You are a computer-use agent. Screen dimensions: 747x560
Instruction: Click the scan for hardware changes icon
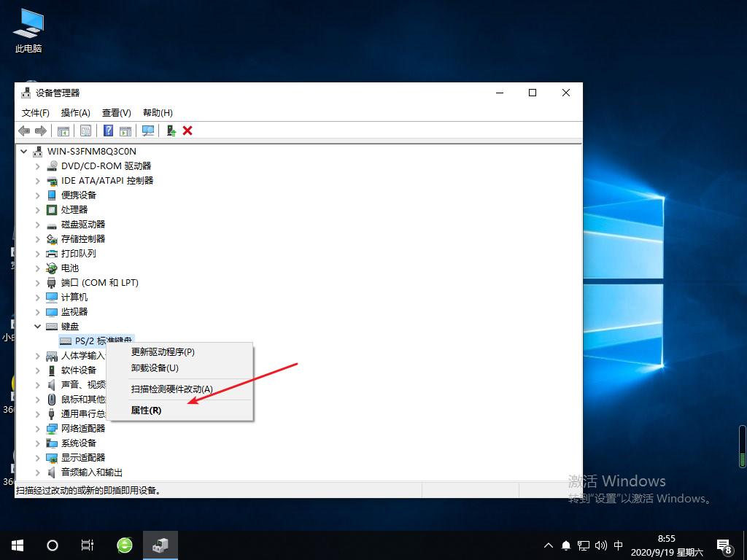click(x=148, y=131)
